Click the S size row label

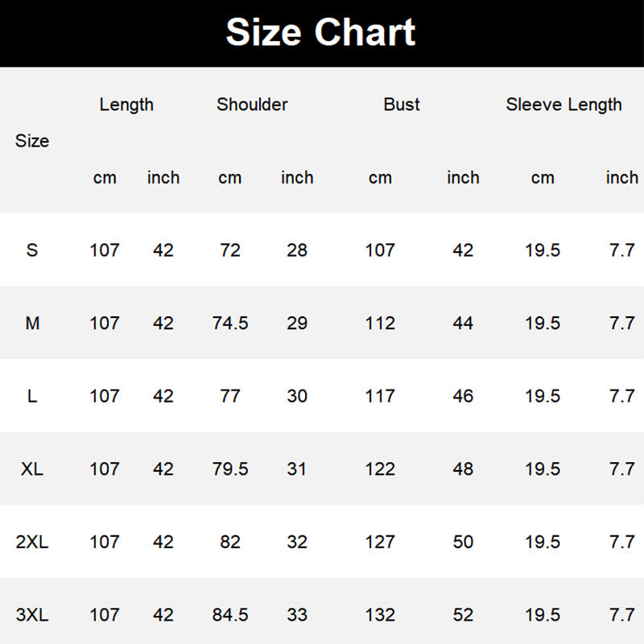[x=32, y=250]
